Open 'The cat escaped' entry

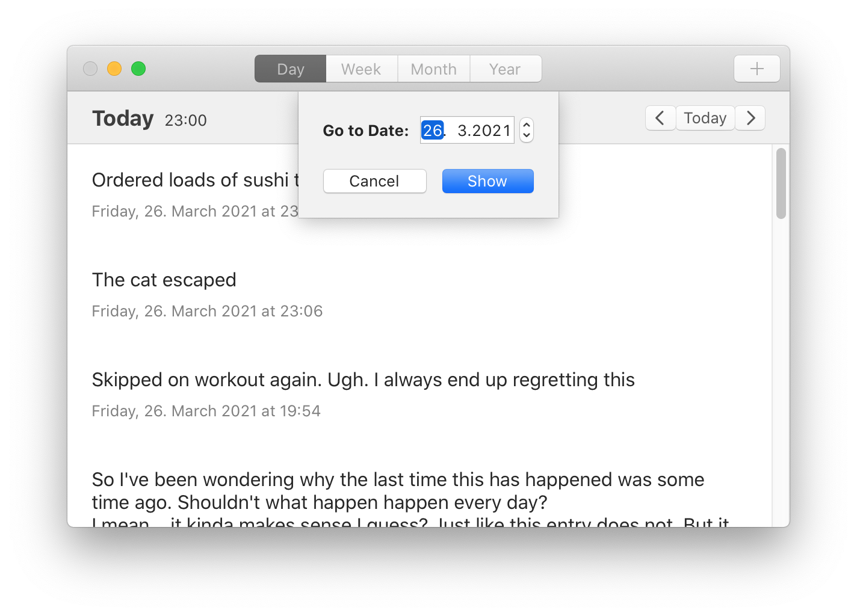[164, 280]
